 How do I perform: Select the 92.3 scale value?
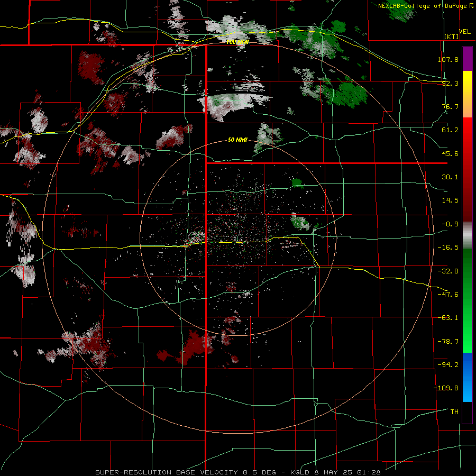[x=450, y=83]
